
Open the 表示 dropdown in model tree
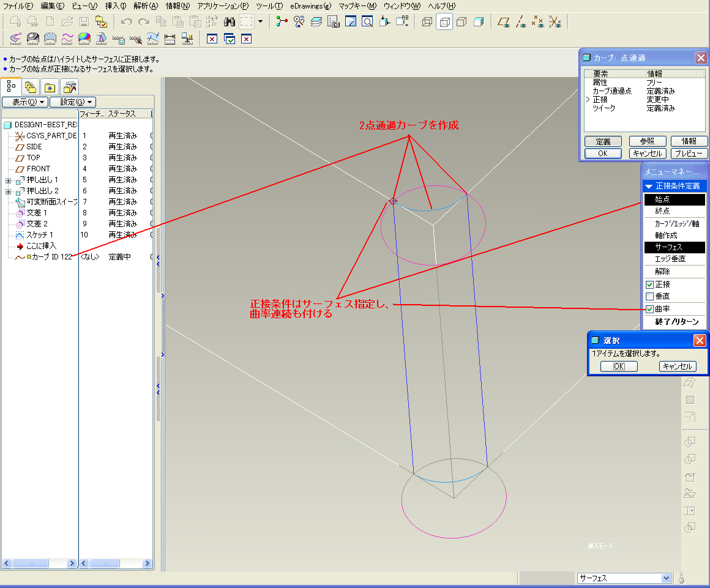(24, 102)
